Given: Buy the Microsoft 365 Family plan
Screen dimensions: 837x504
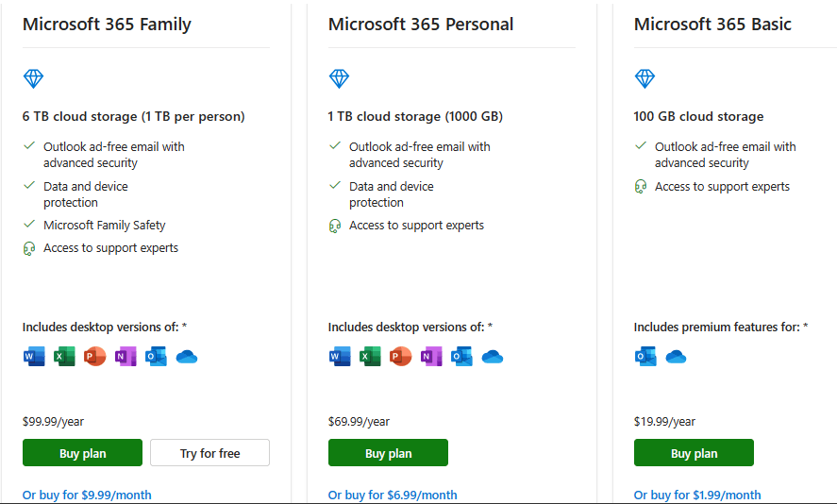Looking at the screenshot, I should point(82,453).
